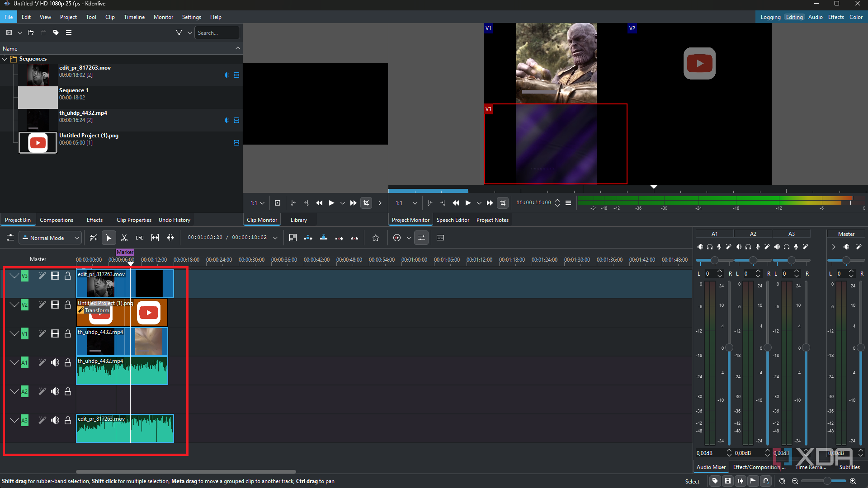Switch to the Color workspace layout

click(856, 17)
